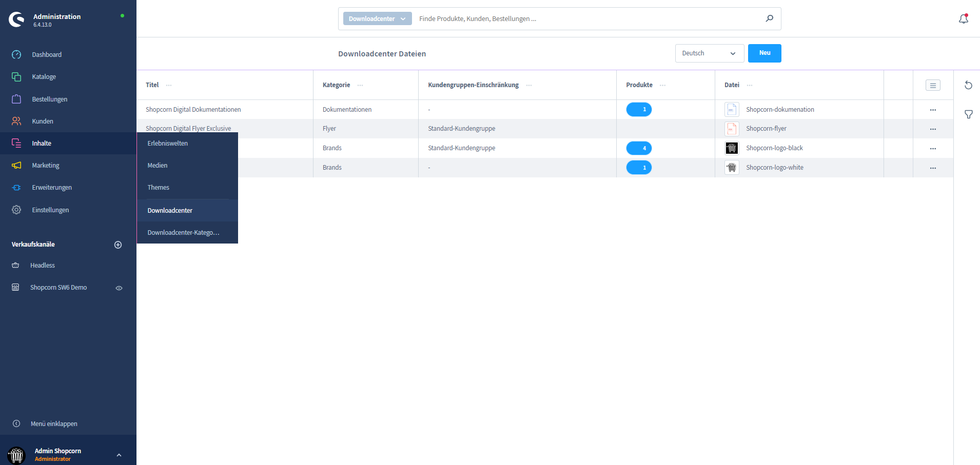Open Datei column options dots
980x465 pixels.
[750, 85]
